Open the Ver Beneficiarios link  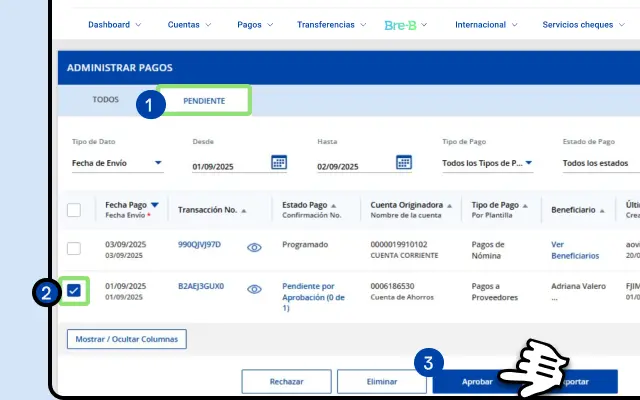575,250
